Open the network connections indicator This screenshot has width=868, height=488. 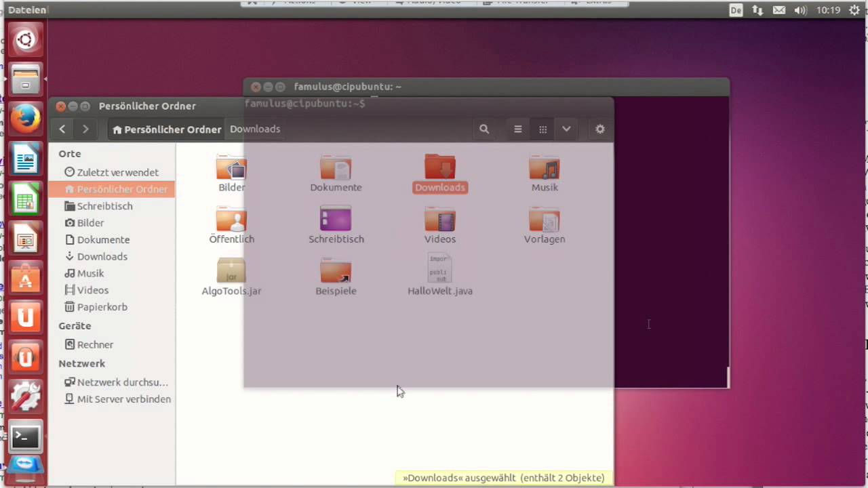(x=757, y=10)
